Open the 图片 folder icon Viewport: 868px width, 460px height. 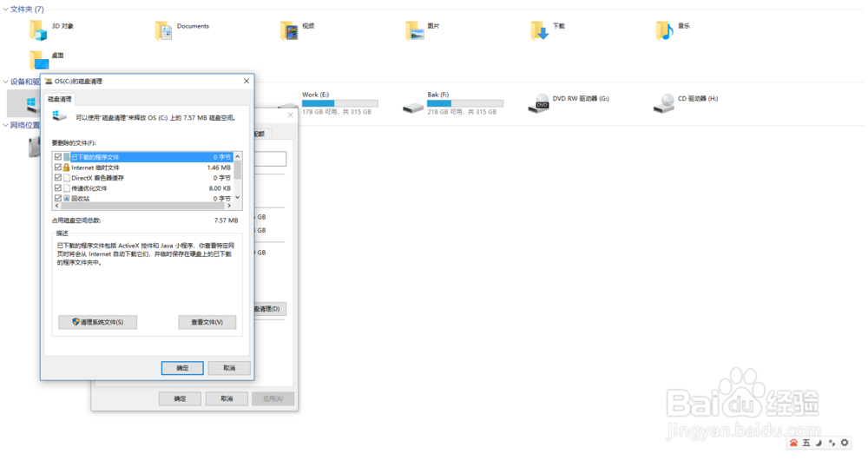414,30
